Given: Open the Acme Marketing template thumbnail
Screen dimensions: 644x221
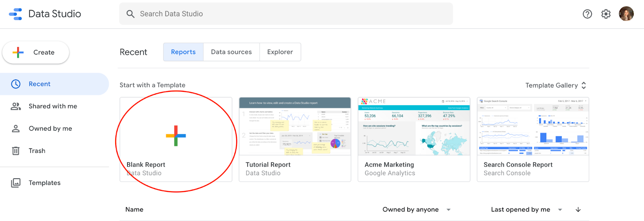Looking at the screenshot, I should click(414, 126).
